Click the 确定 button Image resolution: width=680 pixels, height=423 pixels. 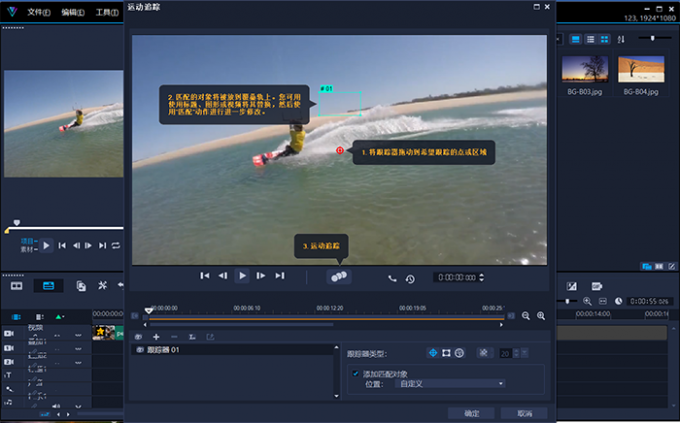pyautogui.click(x=472, y=413)
